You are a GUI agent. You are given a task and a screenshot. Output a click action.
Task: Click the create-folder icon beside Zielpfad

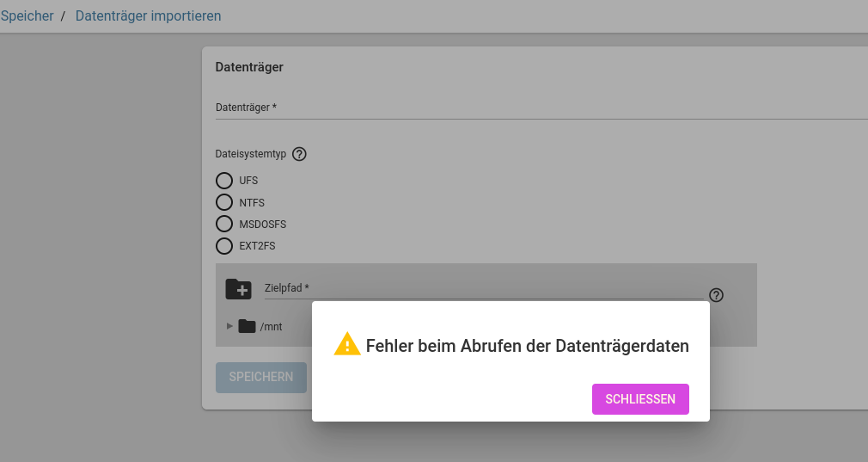(x=239, y=288)
